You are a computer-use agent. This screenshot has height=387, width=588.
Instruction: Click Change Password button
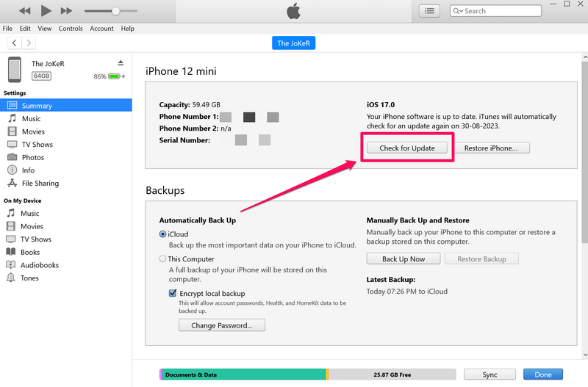coord(222,325)
